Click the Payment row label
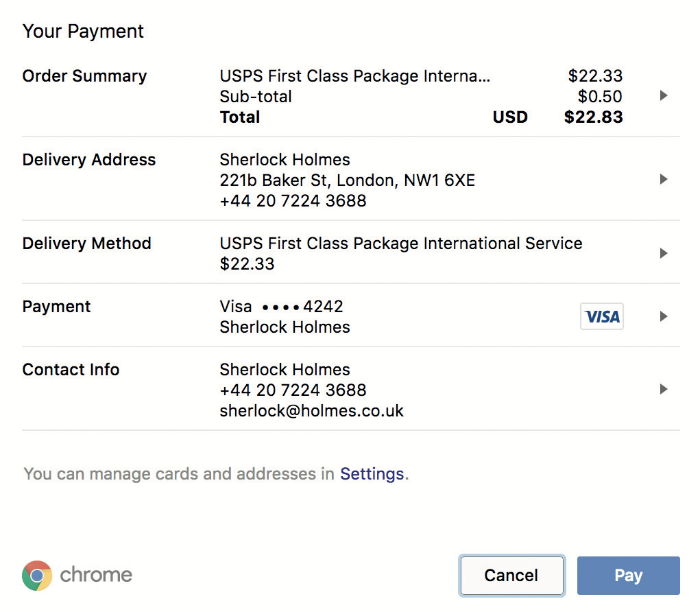700x612 pixels. pos(56,307)
